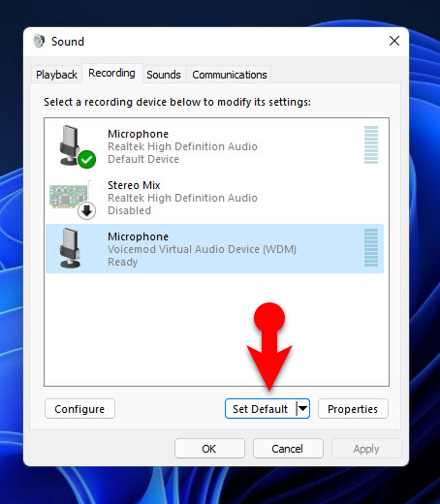Switch to the Playback tab
The width and height of the screenshot is (440, 504).
[x=56, y=75]
